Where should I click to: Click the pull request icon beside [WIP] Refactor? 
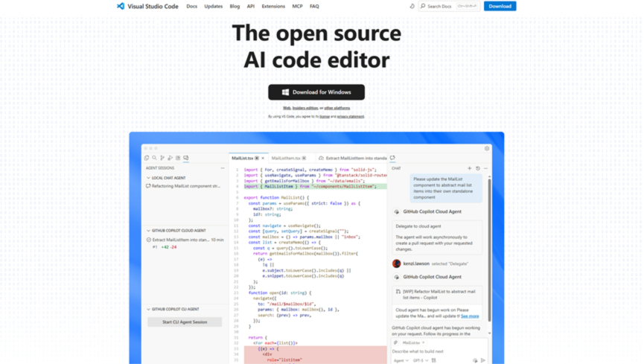(x=398, y=292)
